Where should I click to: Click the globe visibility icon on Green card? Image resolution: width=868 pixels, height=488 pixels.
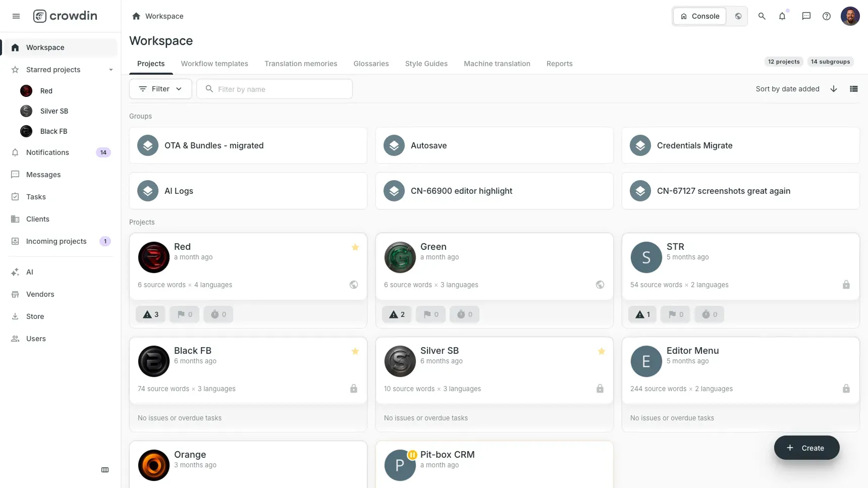pos(600,285)
